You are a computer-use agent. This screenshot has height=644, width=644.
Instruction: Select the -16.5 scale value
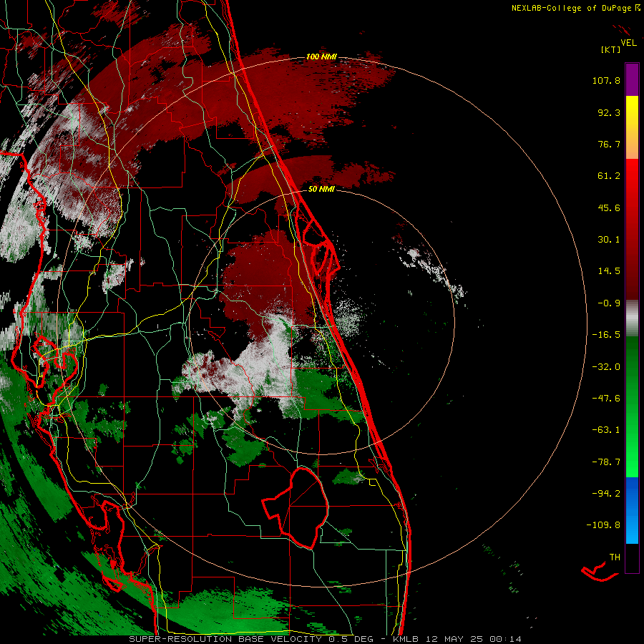pyautogui.click(x=606, y=335)
